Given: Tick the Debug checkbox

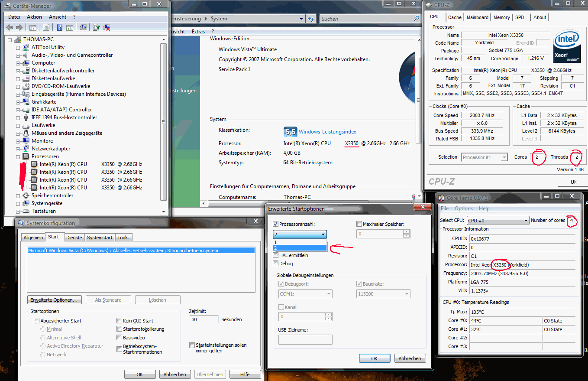Looking at the screenshot, I should (275, 264).
